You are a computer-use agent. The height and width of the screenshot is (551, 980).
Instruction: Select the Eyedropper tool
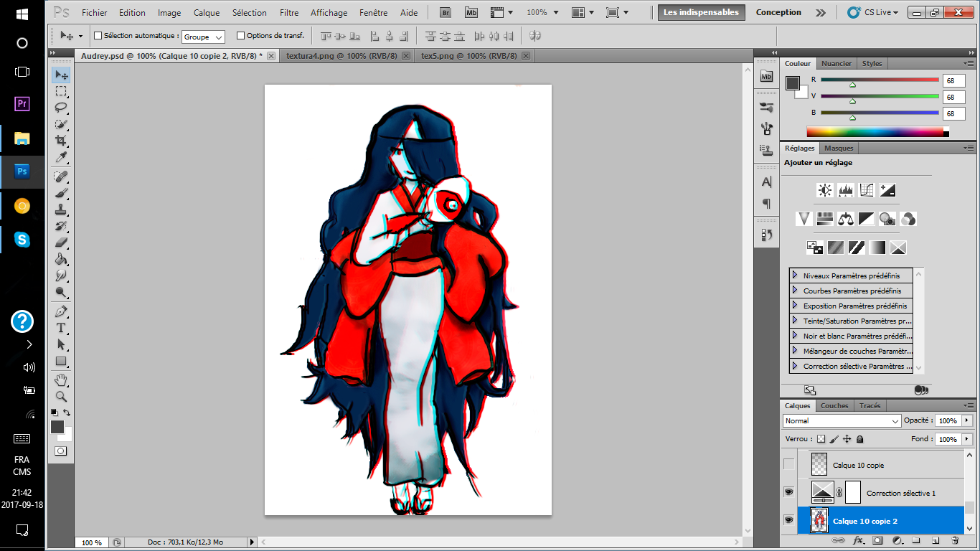(x=61, y=157)
